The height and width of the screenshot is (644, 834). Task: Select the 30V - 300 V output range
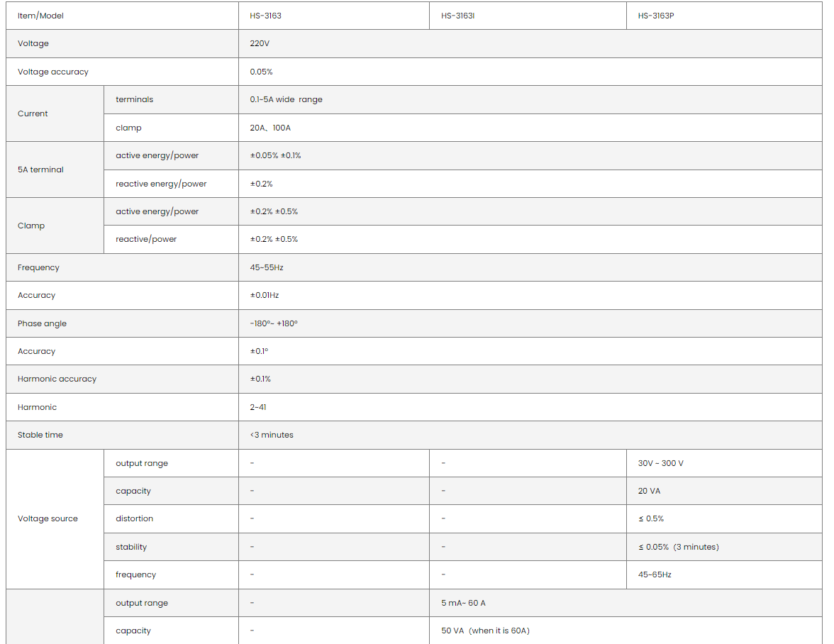point(660,463)
